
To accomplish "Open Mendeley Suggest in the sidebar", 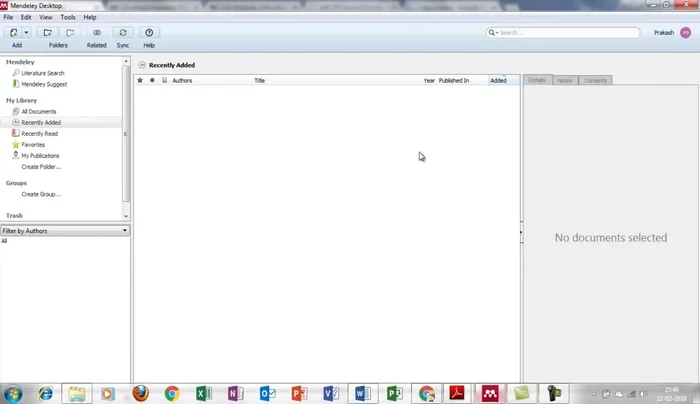I will click(x=44, y=84).
